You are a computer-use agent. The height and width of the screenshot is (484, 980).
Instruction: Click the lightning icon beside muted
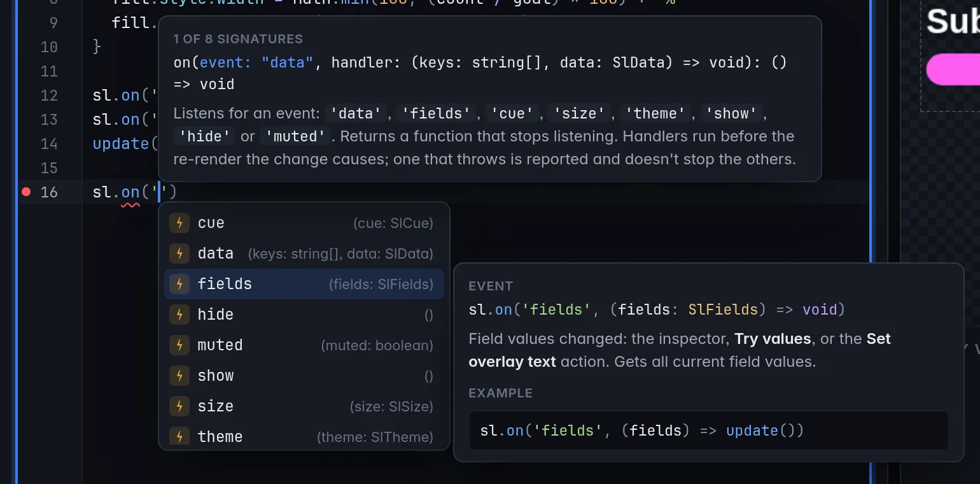point(179,345)
